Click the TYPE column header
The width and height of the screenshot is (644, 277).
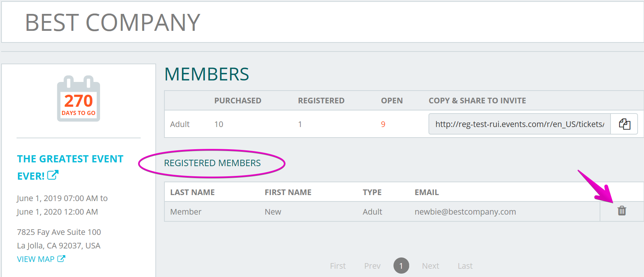click(x=372, y=192)
